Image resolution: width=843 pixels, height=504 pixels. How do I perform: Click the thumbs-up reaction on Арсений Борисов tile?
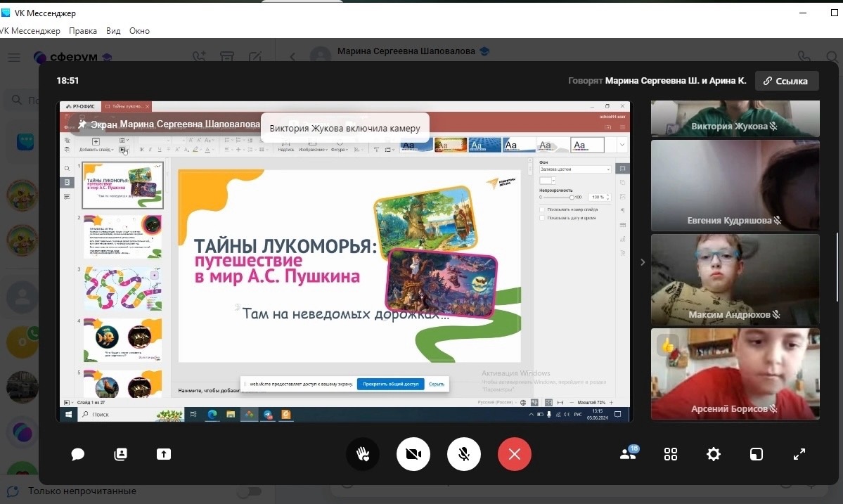(667, 346)
